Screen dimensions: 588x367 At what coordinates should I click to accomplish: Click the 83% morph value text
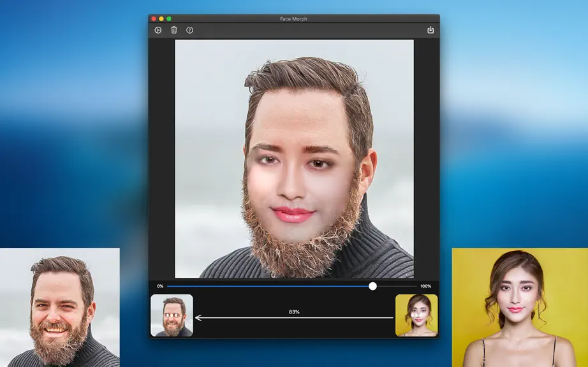tap(294, 312)
